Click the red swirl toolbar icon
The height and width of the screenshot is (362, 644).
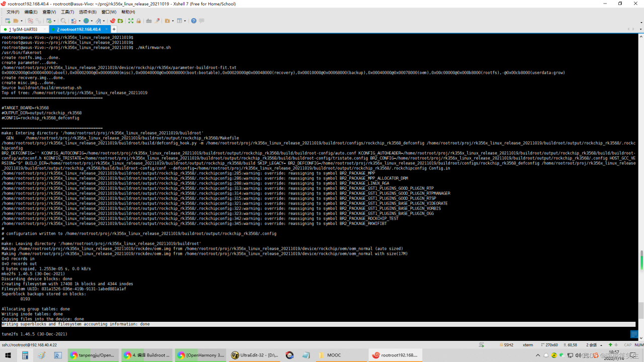click(x=112, y=21)
